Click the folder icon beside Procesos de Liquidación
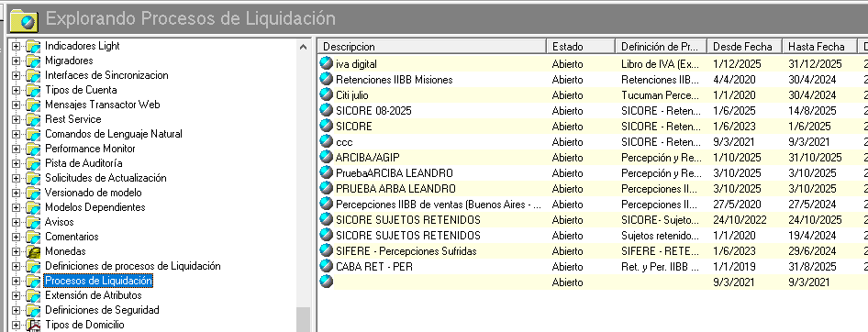The height and width of the screenshot is (332, 868). point(33,281)
